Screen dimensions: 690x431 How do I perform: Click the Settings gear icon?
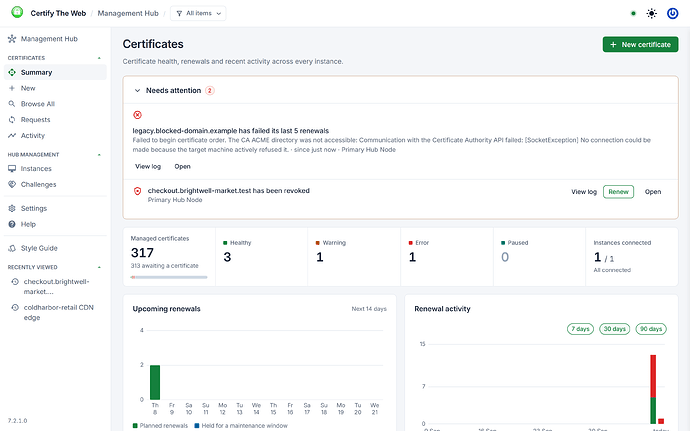[12, 208]
